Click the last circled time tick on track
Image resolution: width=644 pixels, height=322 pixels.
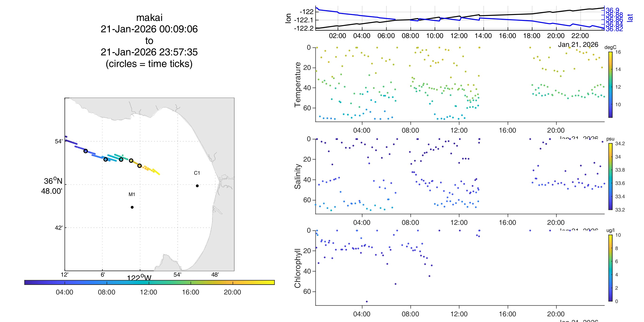140,166
